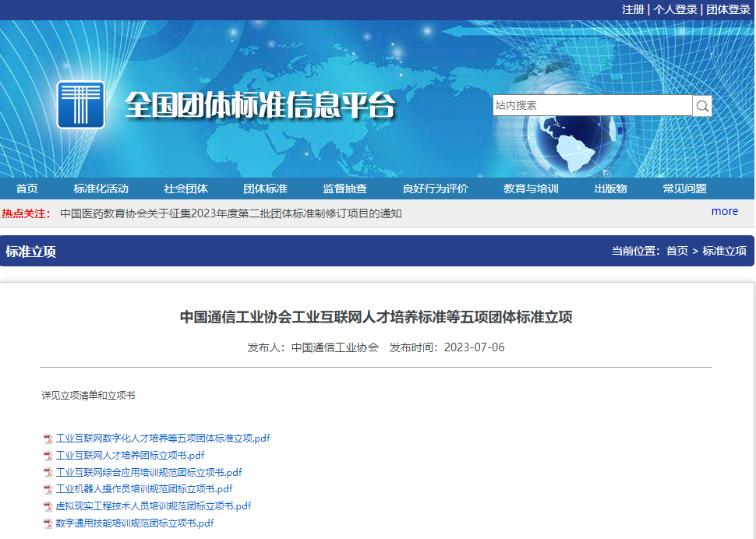Screen dimensions: 756x539
Task: Click the article title 中国通信工业协会工业互联网人才培养标准等五项团体标准立项
Action: (x=376, y=317)
